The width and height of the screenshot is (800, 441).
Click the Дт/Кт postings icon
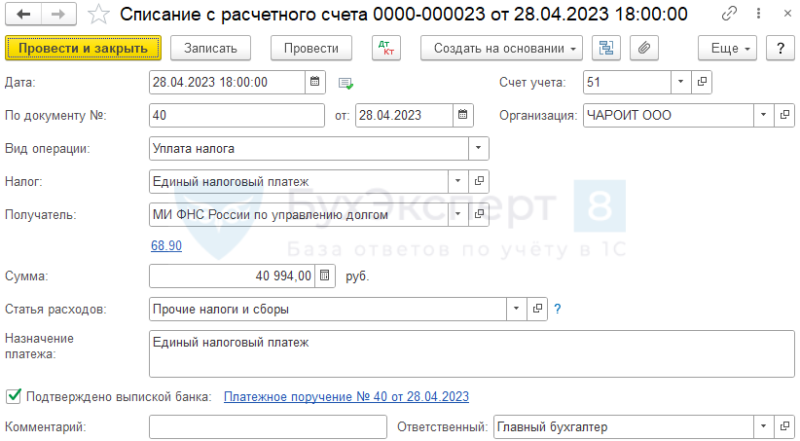pyautogui.click(x=386, y=48)
